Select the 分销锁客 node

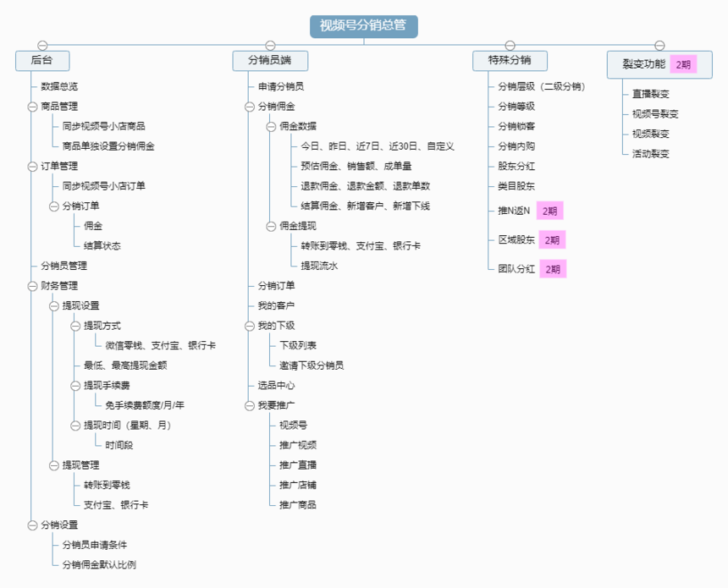(516, 126)
